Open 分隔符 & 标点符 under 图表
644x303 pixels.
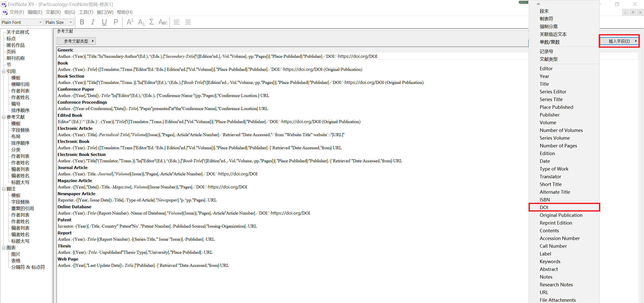pyautogui.click(x=28, y=267)
